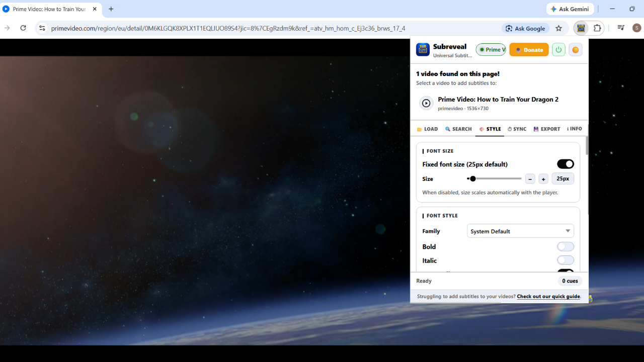This screenshot has width=644, height=362.
Task: Switch to the SEARCH tab
Action: (x=458, y=129)
